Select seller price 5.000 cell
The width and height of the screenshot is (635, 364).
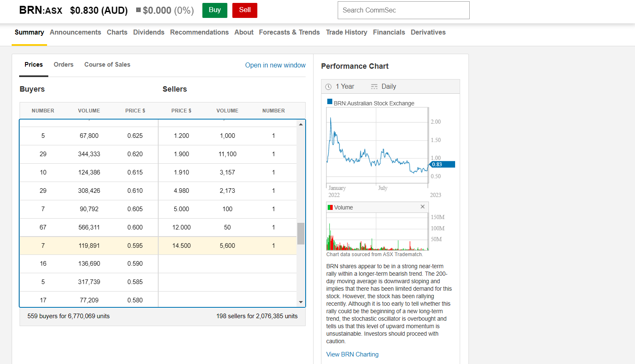pos(182,209)
